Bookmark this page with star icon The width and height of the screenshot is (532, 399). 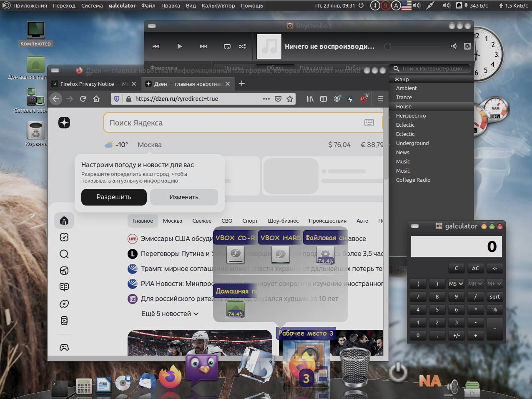[290, 99]
